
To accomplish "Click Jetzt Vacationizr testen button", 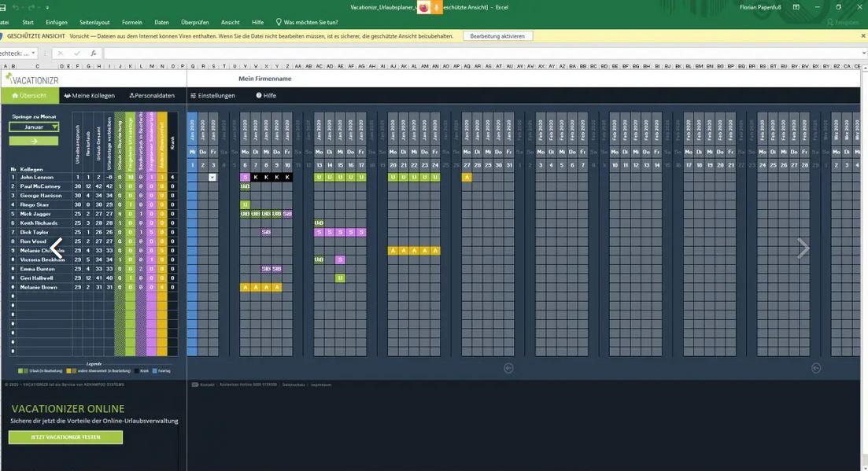I will [65, 437].
